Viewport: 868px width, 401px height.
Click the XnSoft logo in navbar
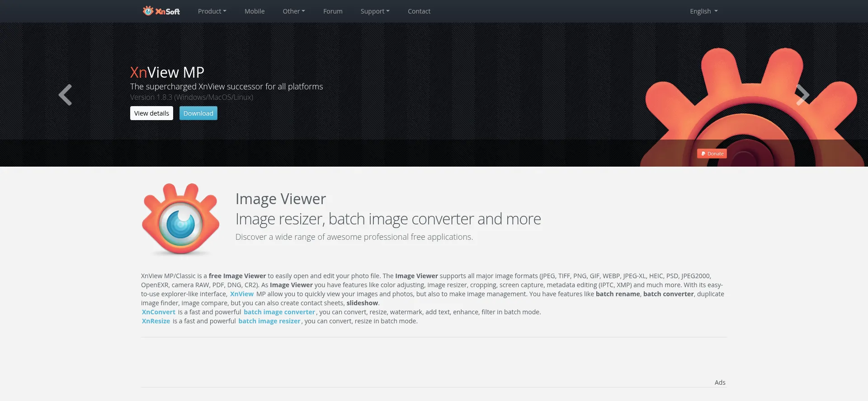coord(161,11)
